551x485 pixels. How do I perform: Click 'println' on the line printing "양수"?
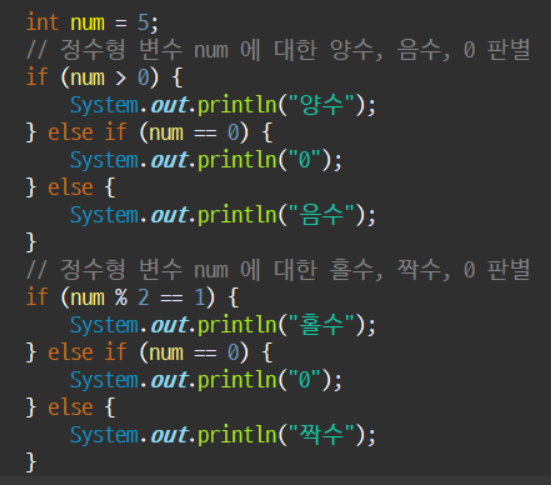pos(237,105)
